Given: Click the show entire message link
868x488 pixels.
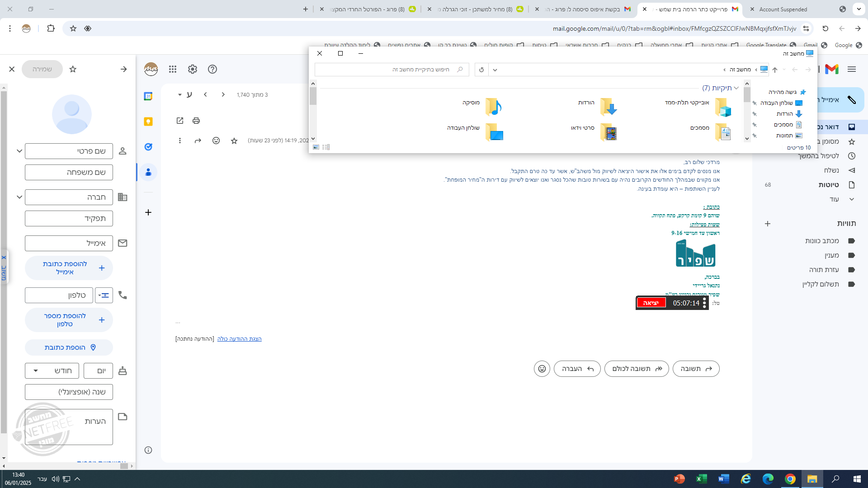Looking at the screenshot, I should point(239,339).
